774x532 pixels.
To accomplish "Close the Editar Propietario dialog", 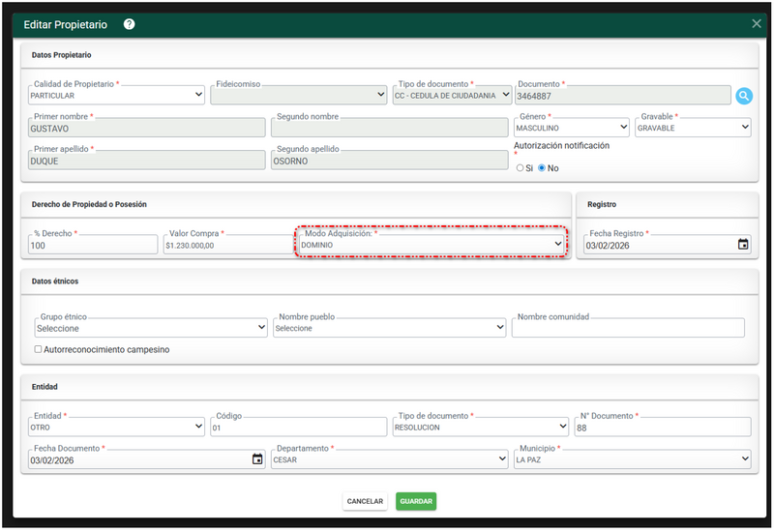I will (x=756, y=23).
